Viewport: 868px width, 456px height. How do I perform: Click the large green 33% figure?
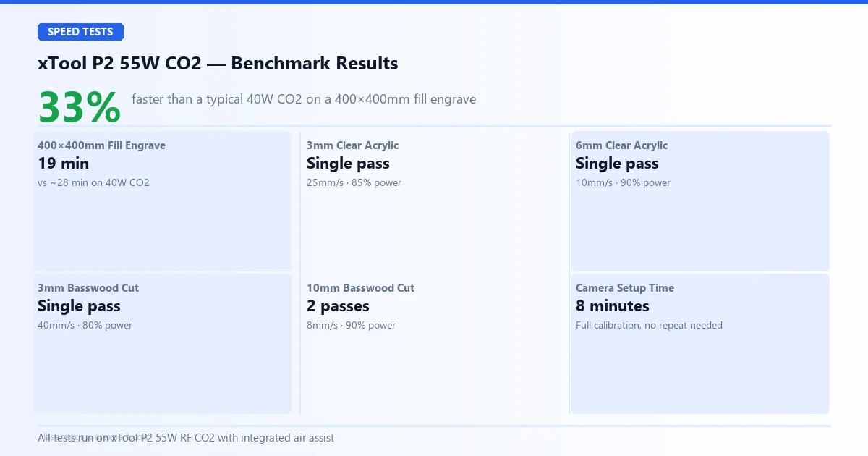pyautogui.click(x=80, y=107)
